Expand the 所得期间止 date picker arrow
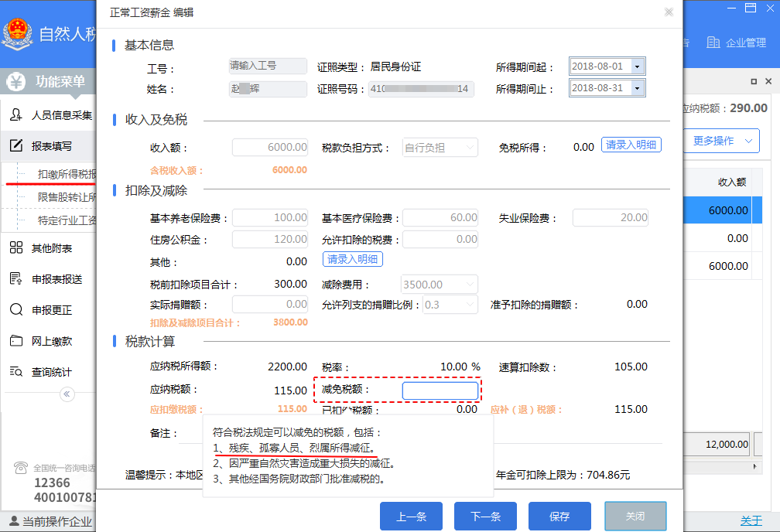The width and height of the screenshot is (780, 532). (x=637, y=89)
